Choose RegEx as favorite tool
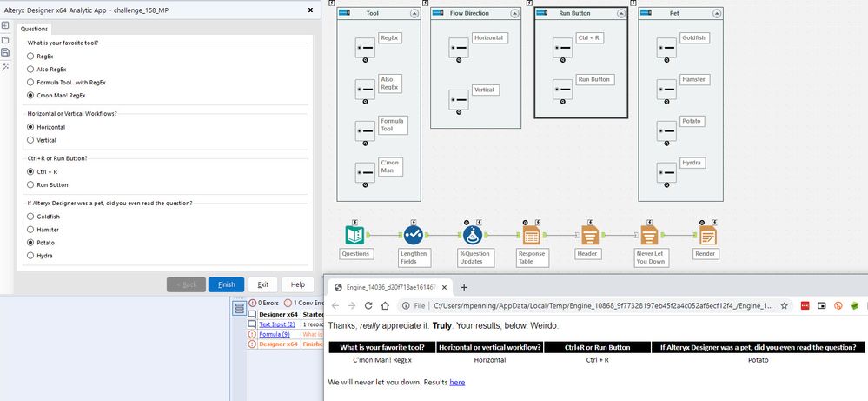Screen dimensions: 868x401 tap(30, 57)
